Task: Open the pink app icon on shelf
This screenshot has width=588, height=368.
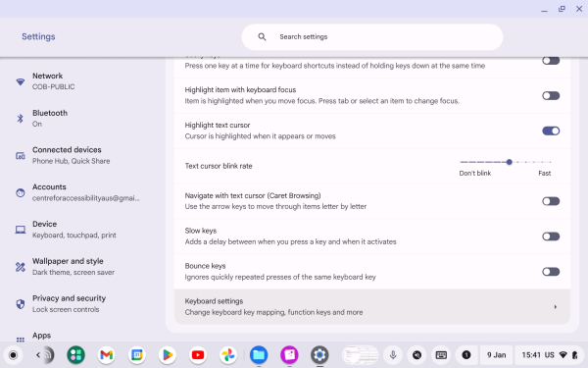Action: pyautogui.click(x=289, y=355)
